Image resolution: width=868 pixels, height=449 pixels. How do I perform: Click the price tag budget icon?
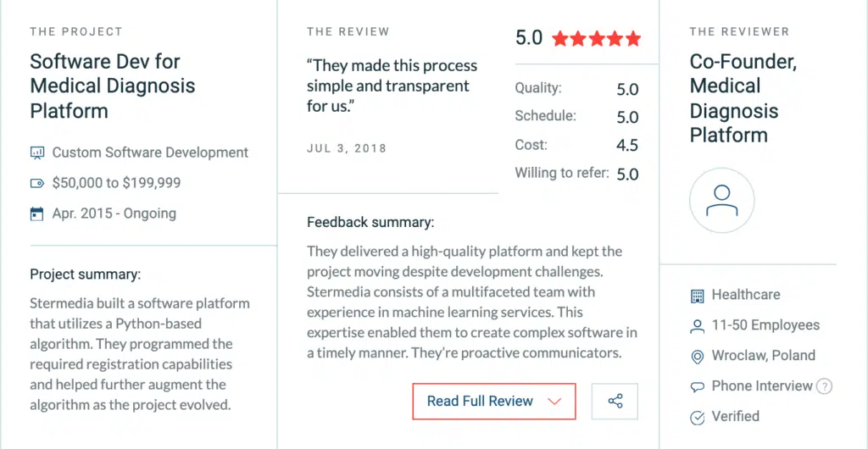point(37,183)
